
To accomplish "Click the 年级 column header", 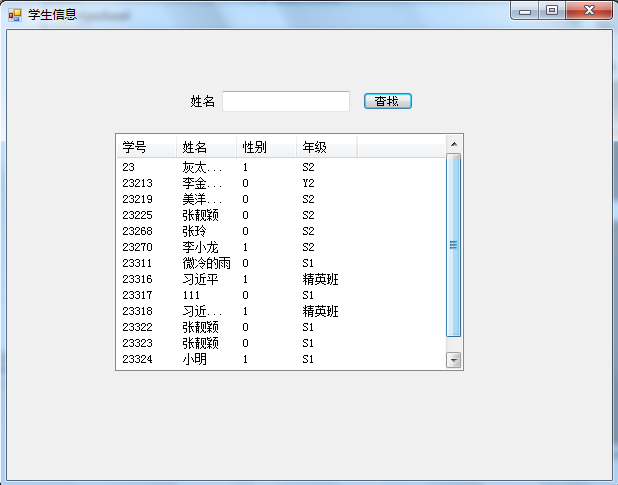I will (326, 147).
